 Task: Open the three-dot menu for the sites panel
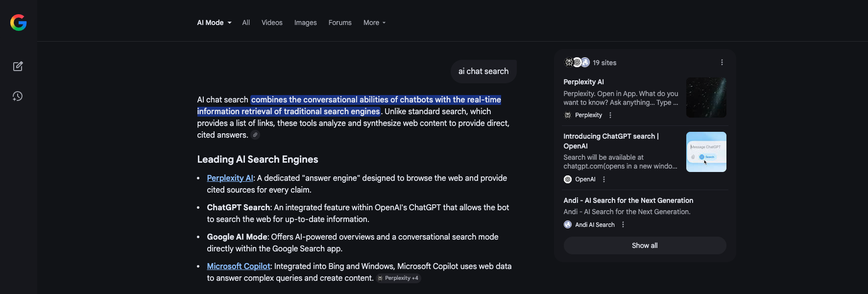[721, 62]
